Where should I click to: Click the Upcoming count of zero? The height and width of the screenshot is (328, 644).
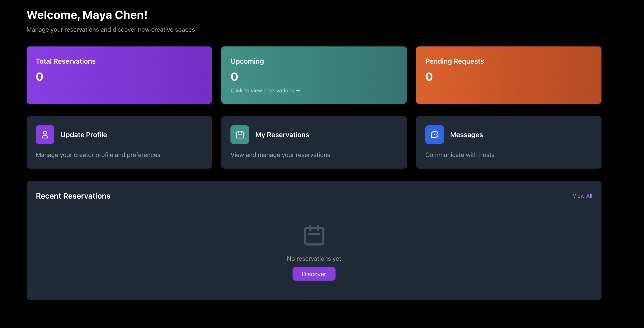(234, 77)
